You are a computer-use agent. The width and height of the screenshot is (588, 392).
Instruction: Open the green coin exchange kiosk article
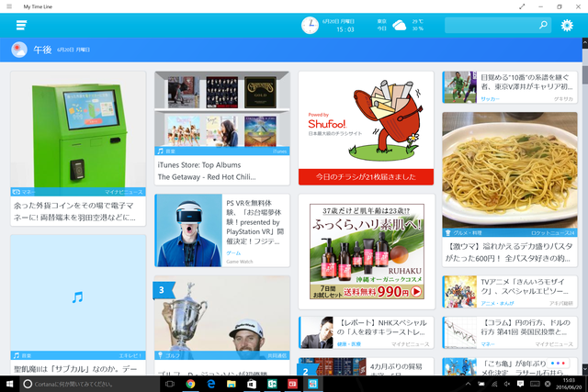[x=78, y=149]
